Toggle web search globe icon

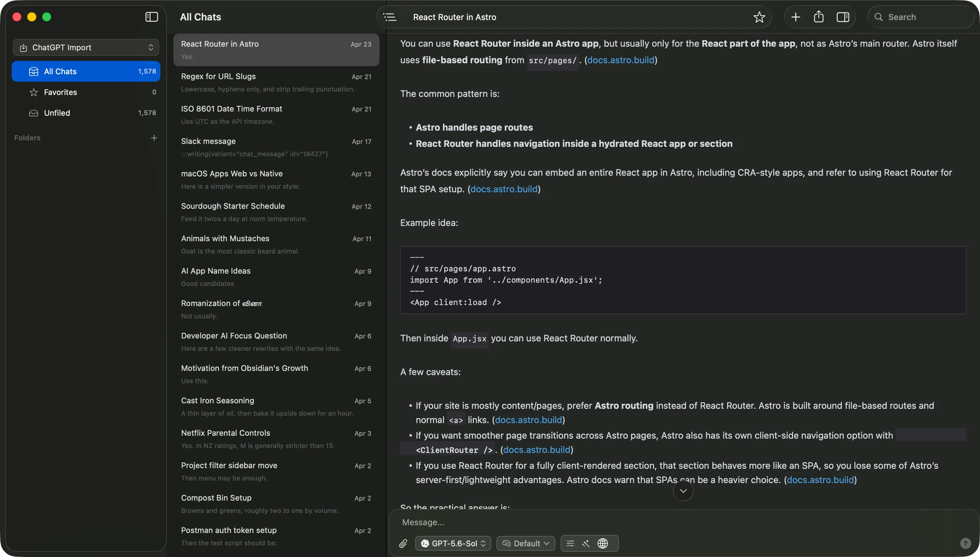[602, 543]
